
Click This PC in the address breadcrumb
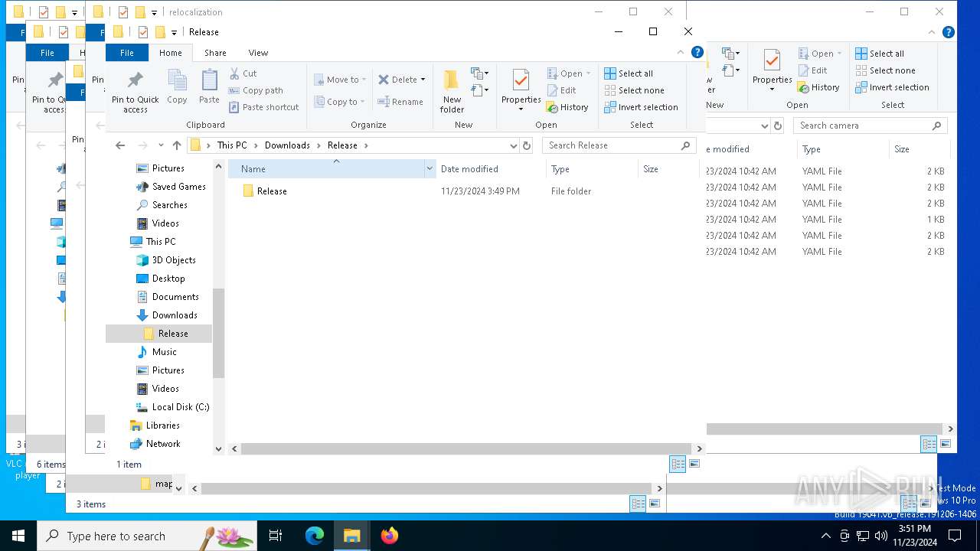(x=232, y=145)
